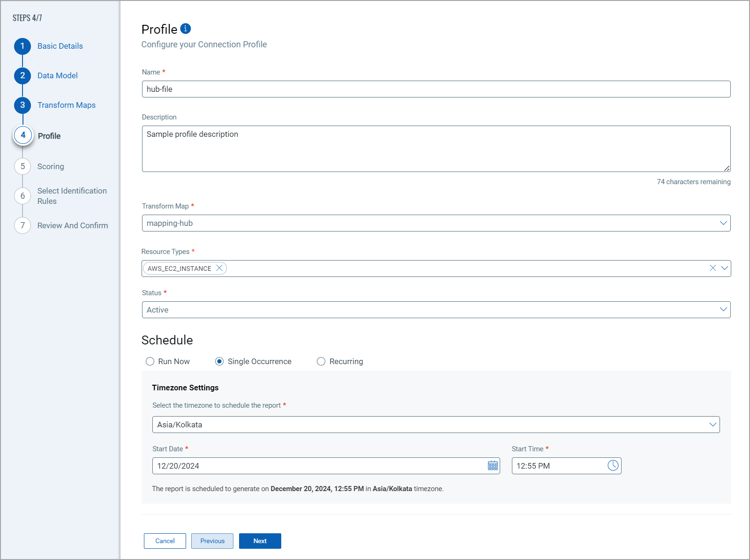This screenshot has width=750, height=560.
Task: Open the Start Date calendar picker
Action: click(x=493, y=466)
